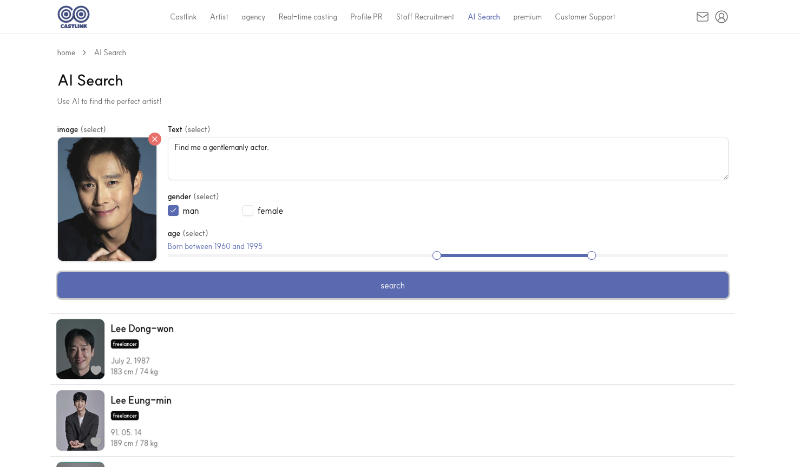Image resolution: width=800 pixels, height=467 pixels.
Task: Go to home breadcrumb link
Action: coord(66,52)
